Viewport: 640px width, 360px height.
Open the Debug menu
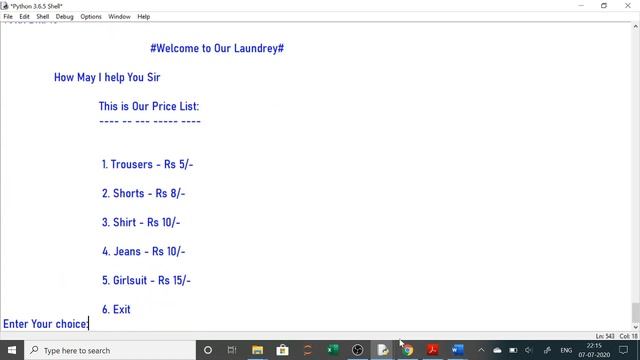(x=64, y=17)
